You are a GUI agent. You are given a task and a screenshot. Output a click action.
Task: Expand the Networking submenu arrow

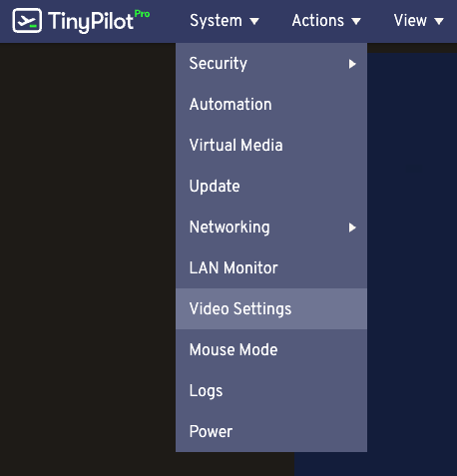pos(352,228)
